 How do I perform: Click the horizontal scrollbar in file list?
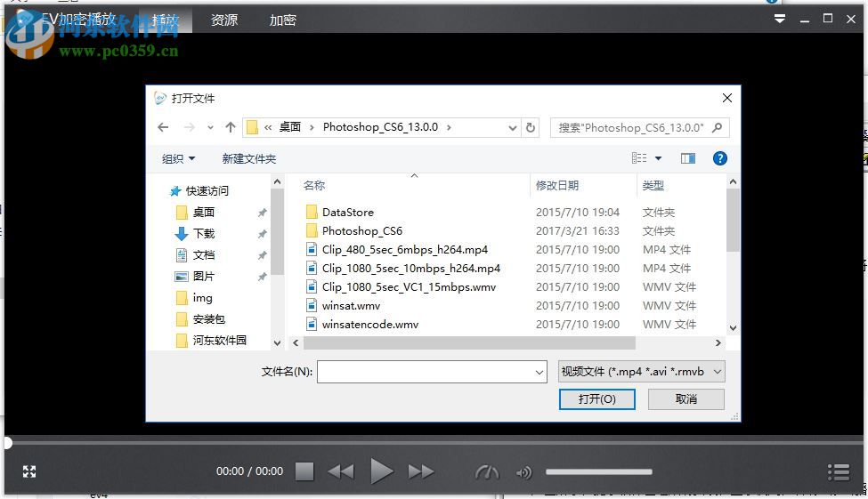(x=469, y=343)
